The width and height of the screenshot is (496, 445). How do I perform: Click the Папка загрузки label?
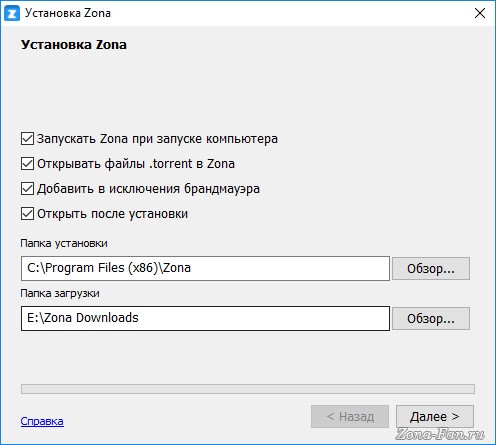(60, 293)
